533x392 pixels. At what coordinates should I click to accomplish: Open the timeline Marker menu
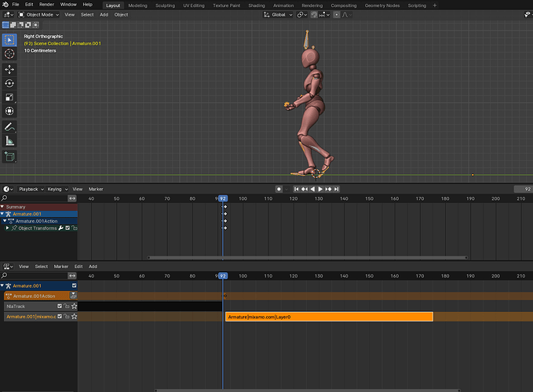point(96,189)
